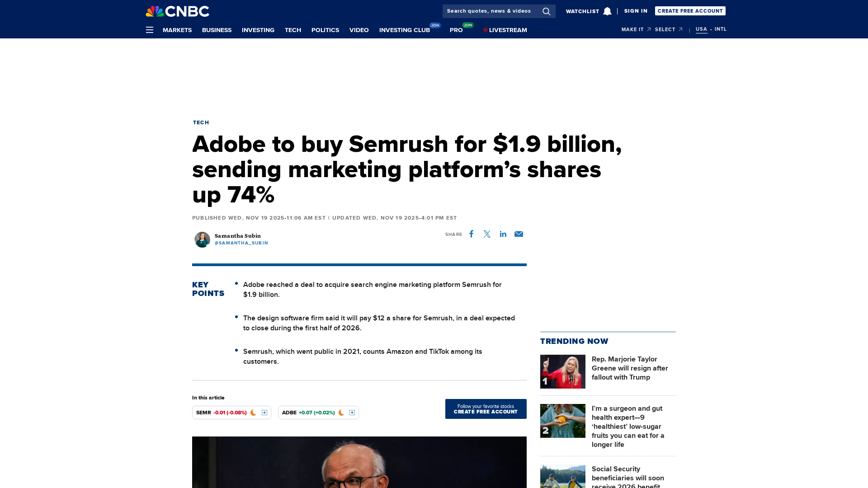
Task: Switch to INTL edition
Action: point(720,29)
